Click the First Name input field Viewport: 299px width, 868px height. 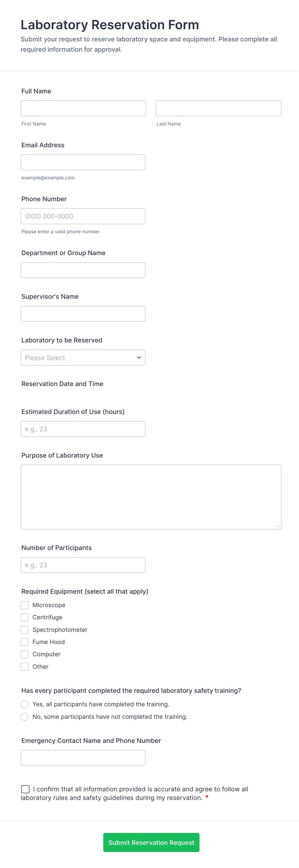pos(83,108)
